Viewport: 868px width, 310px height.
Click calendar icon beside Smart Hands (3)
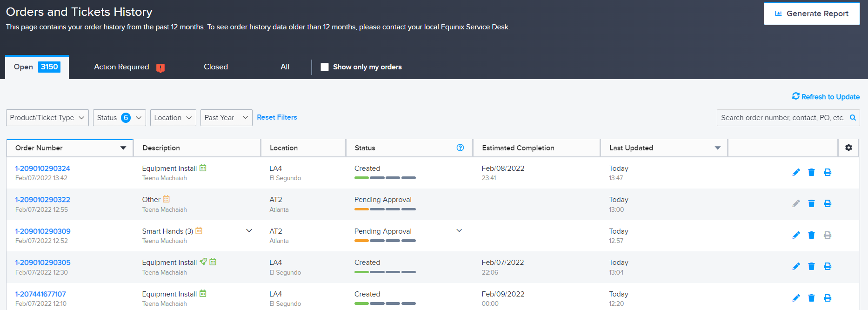click(199, 230)
